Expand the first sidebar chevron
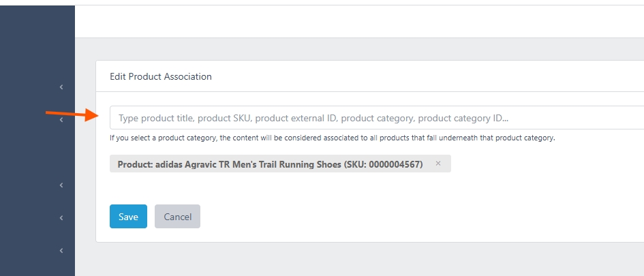The height and width of the screenshot is (276, 644). tap(61, 87)
